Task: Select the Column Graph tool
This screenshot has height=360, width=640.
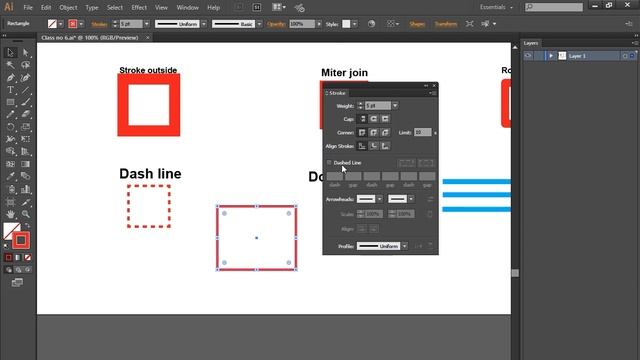Action: point(25,189)
